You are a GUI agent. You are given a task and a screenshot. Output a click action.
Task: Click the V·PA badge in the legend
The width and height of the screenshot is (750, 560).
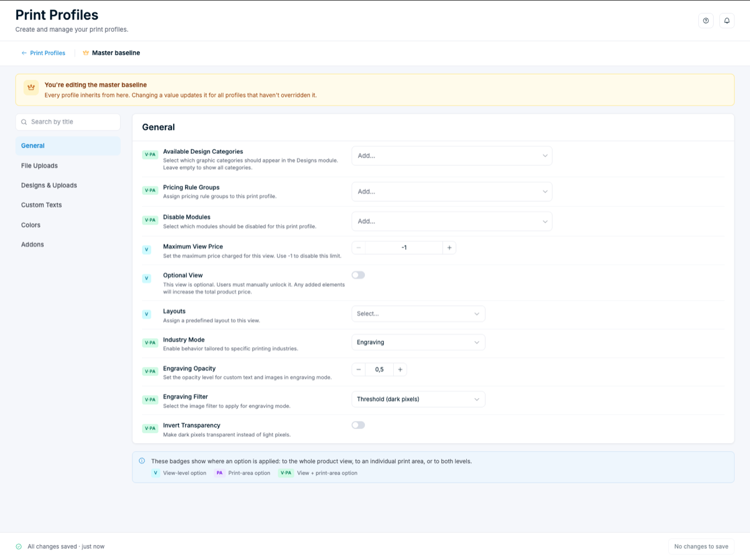pyautogui.click(x=286, y=473)
